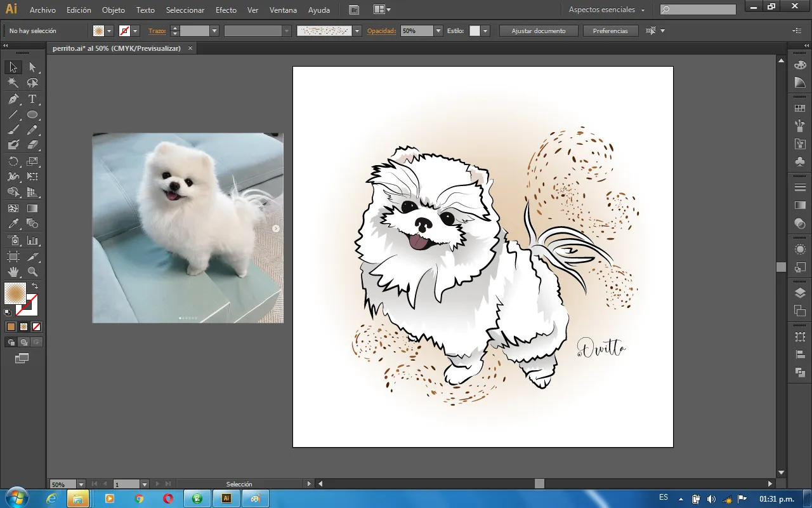Set paint mode to Gradient

pos(23,326)
